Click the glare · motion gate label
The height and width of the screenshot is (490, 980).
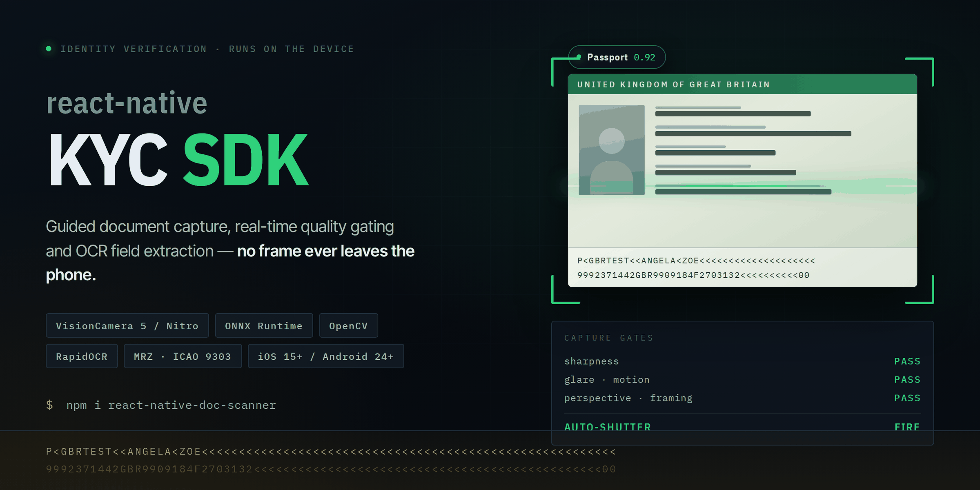607,380
